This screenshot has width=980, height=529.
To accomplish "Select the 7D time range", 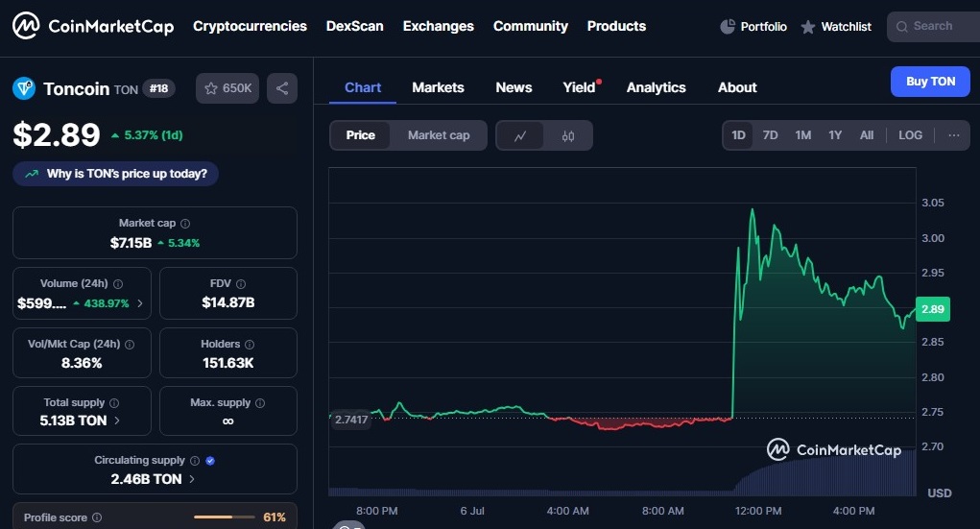I will click(x=770, y=135).
